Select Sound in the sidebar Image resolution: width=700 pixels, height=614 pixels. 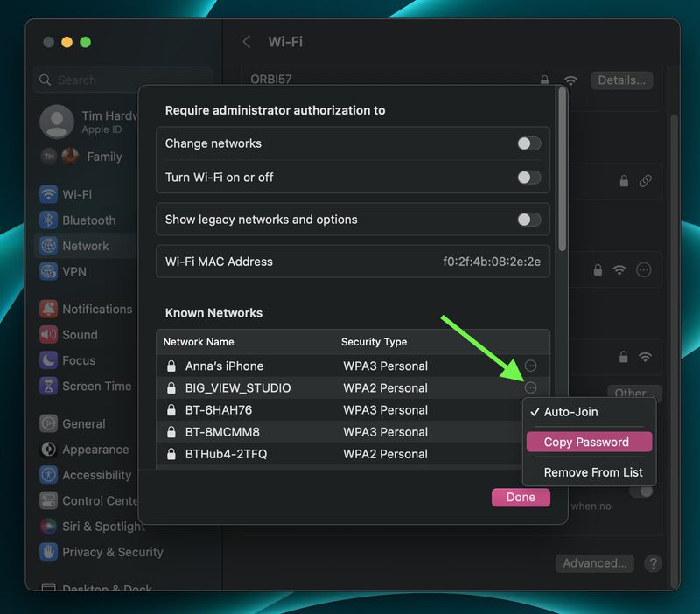click(79, 334)
